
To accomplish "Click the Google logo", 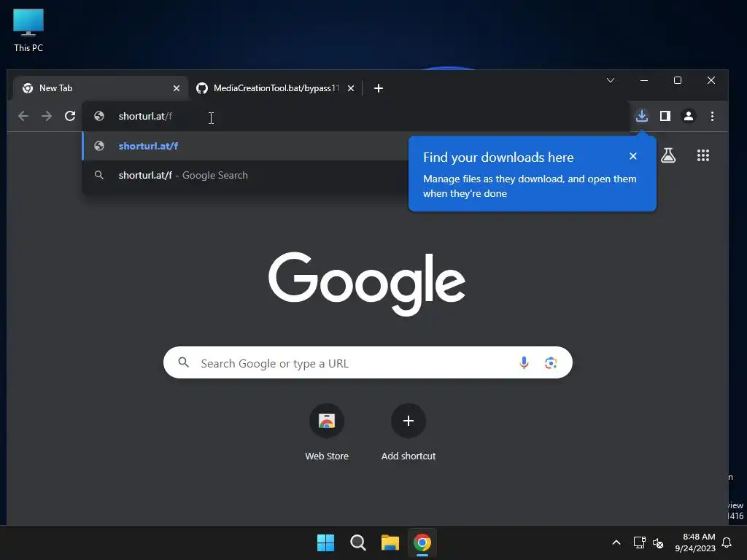I will tap(367, 284).
